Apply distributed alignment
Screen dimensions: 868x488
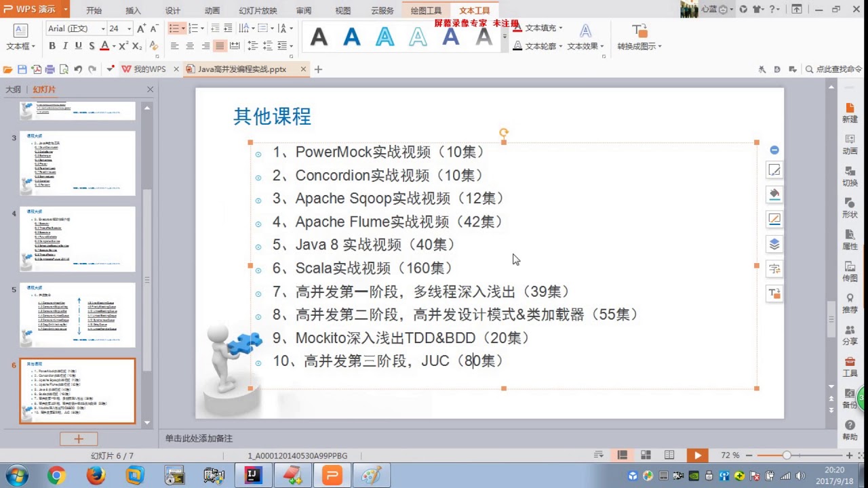click(235, 46)
